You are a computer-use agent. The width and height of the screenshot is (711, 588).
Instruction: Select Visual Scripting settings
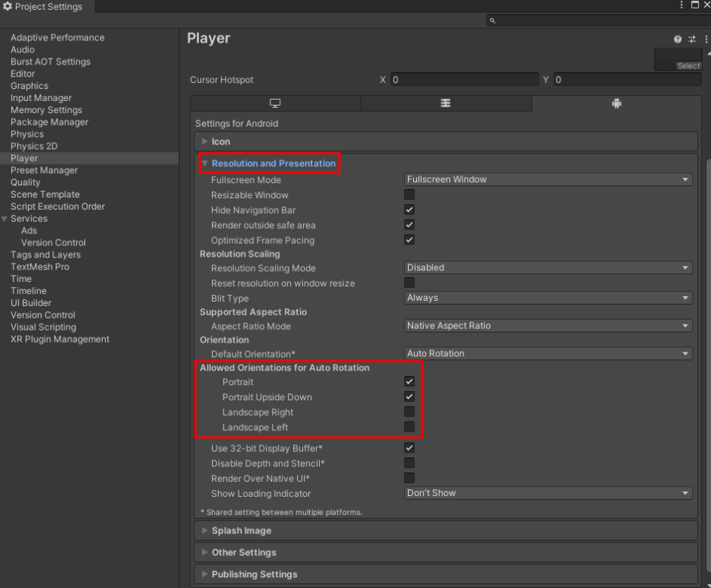tap(43, 327)
